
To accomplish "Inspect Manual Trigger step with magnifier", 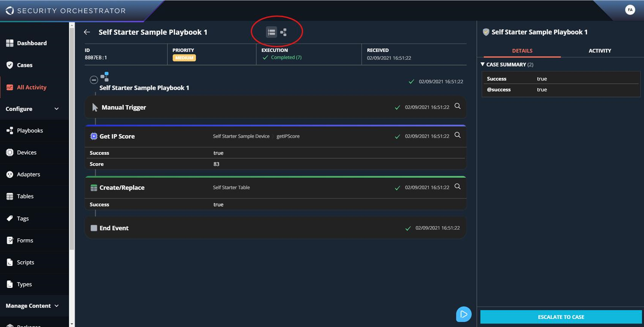I will point(458,106).
